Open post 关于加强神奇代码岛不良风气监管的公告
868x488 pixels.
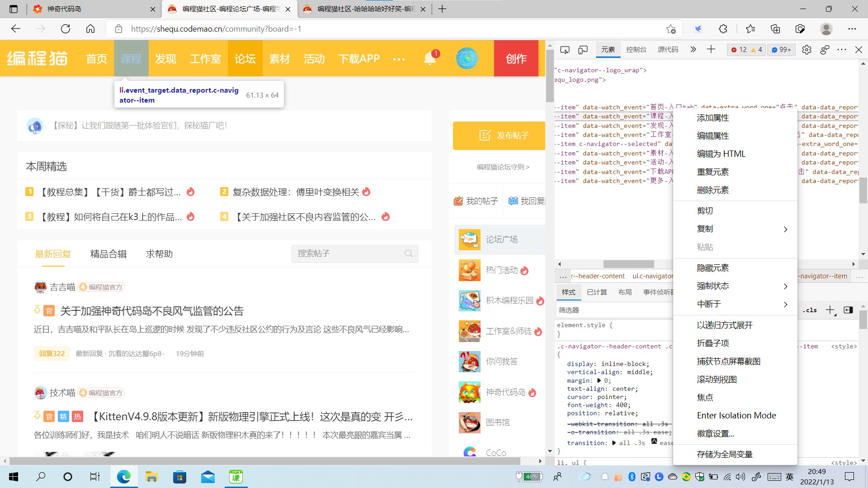[152, 311]
